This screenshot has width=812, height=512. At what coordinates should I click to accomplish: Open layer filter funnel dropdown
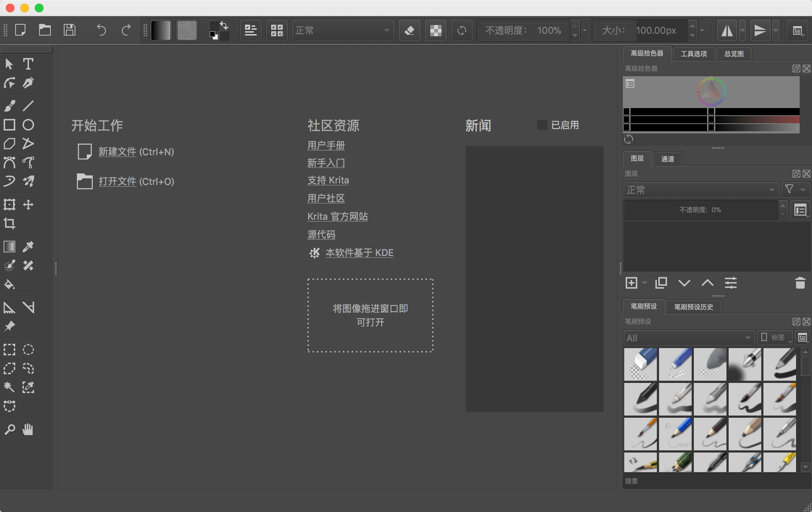[795, 190]
